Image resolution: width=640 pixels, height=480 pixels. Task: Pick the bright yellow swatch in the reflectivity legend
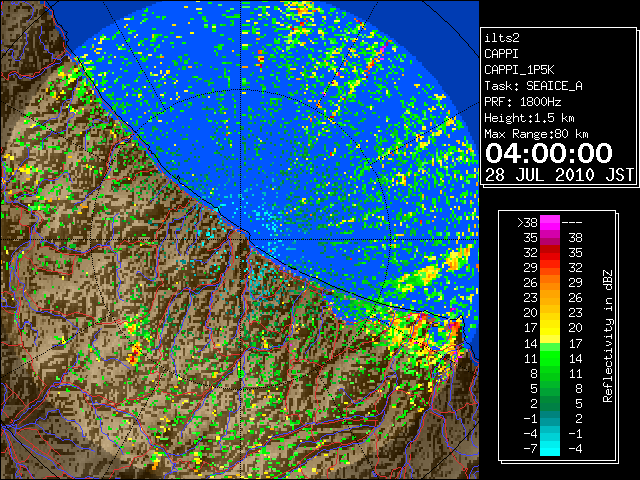coord(550,331)
